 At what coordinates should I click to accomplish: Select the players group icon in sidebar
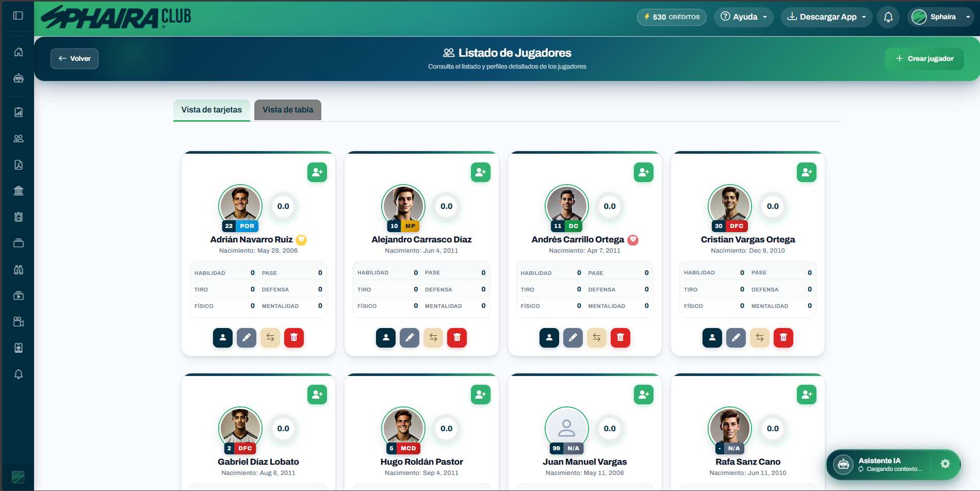coord(19,138)
